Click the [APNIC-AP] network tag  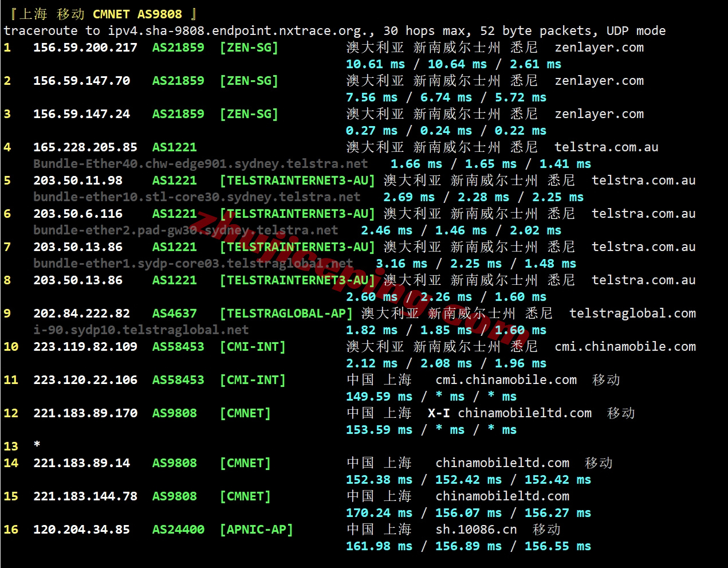pyautogui.click(x=256, y=530)
